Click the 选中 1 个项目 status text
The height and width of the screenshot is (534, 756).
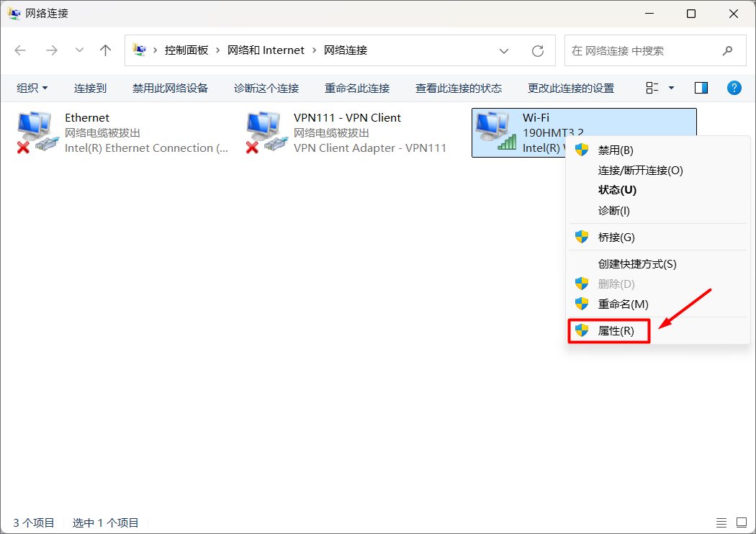(x=105, y=523)
